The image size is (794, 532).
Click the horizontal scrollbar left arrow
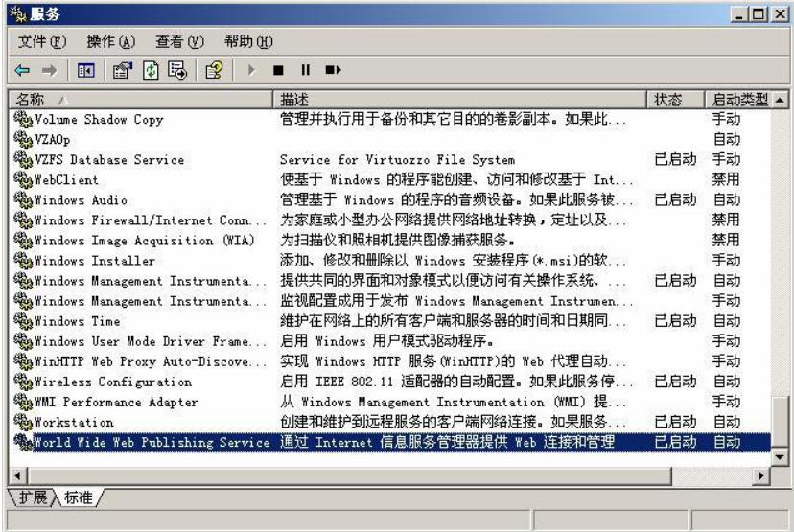[17, 475]
